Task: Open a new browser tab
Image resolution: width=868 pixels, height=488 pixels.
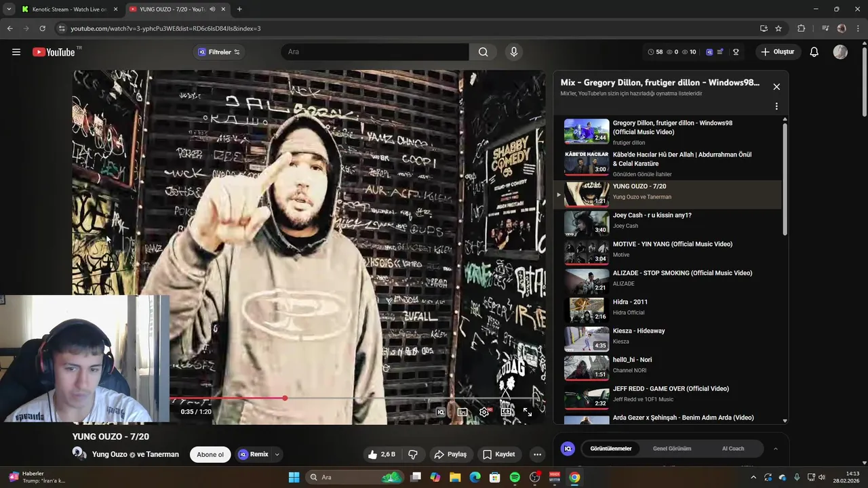Action: [x=239, y=9]
